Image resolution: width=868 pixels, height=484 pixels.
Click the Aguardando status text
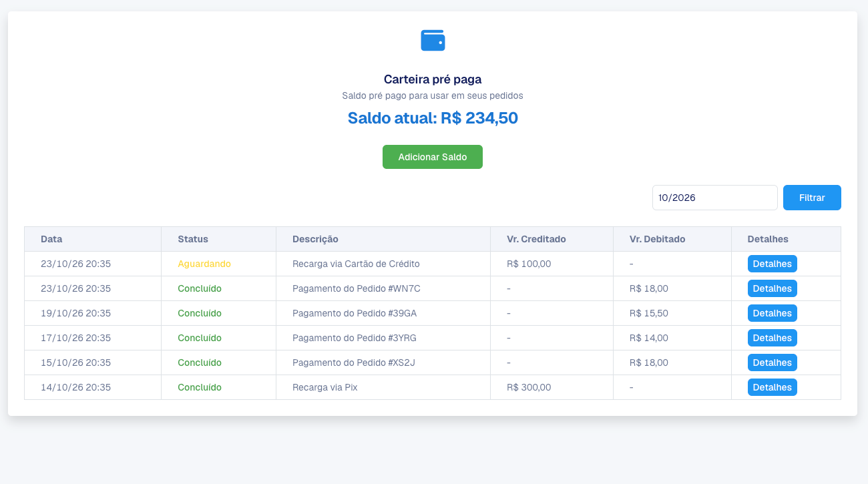204,264
